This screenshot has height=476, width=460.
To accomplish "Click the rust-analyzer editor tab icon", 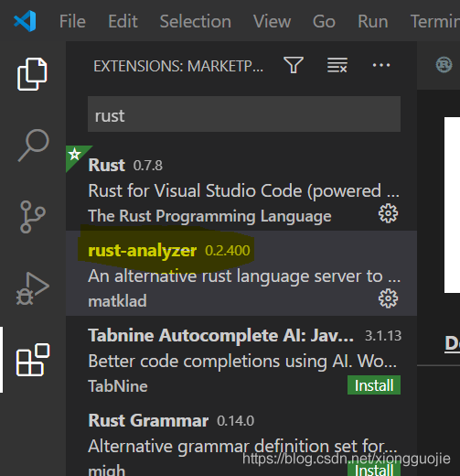I will coord(444,65).
